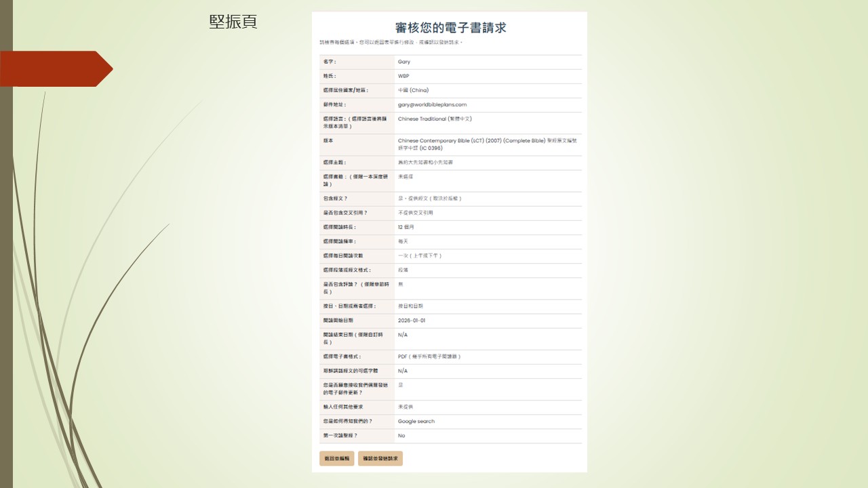The width and height of the screenshot is (868, 488).
Task: Click the language value Chinese Traditional
Action: [435, 119]
